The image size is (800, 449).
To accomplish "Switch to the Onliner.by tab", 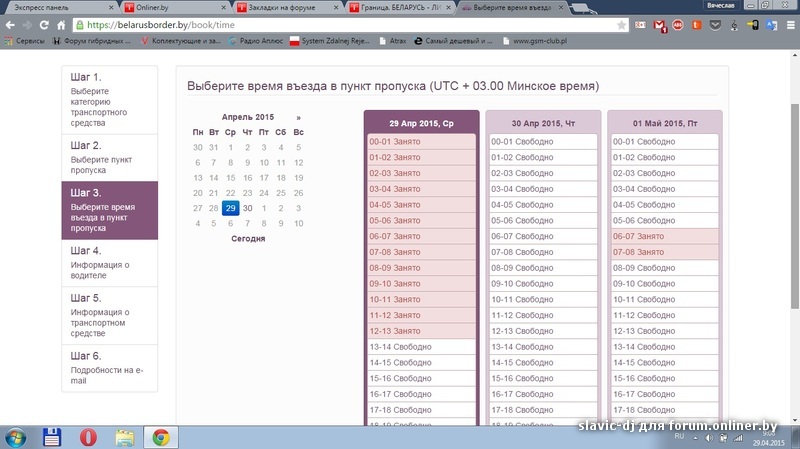I will pos(173,8).
